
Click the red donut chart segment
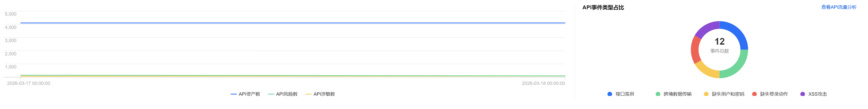695,50
